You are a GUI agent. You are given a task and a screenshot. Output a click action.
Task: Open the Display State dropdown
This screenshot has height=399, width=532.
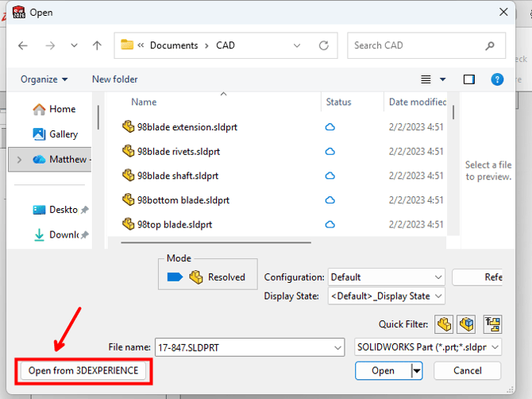[386, 296]
